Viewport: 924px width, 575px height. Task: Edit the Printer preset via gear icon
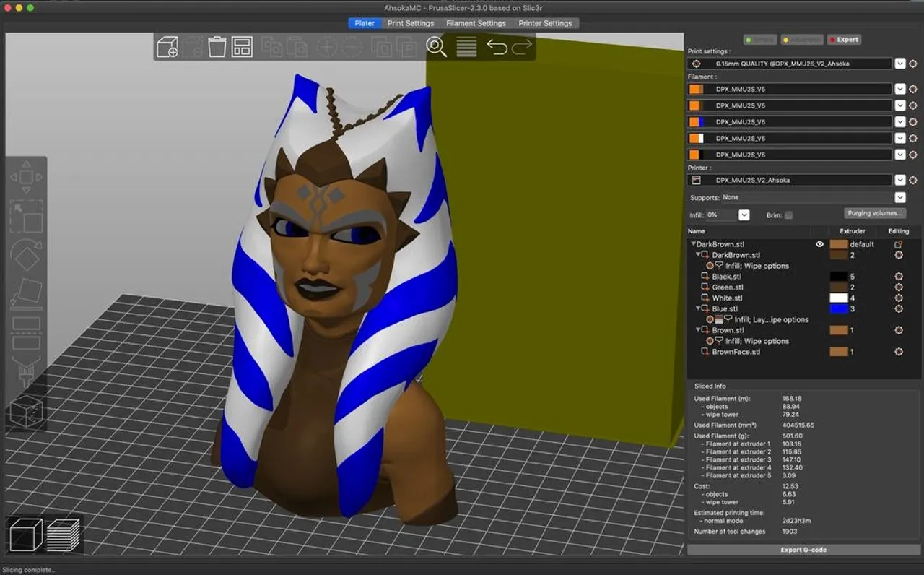tap(913, 180)
